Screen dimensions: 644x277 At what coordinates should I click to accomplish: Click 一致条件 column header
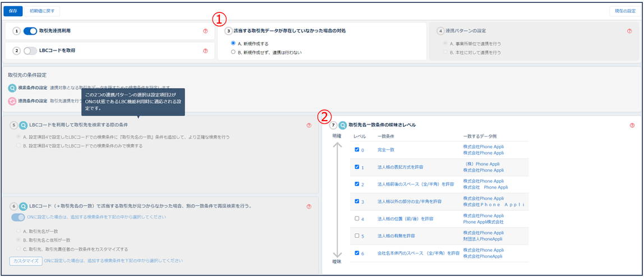pos(385,136)
